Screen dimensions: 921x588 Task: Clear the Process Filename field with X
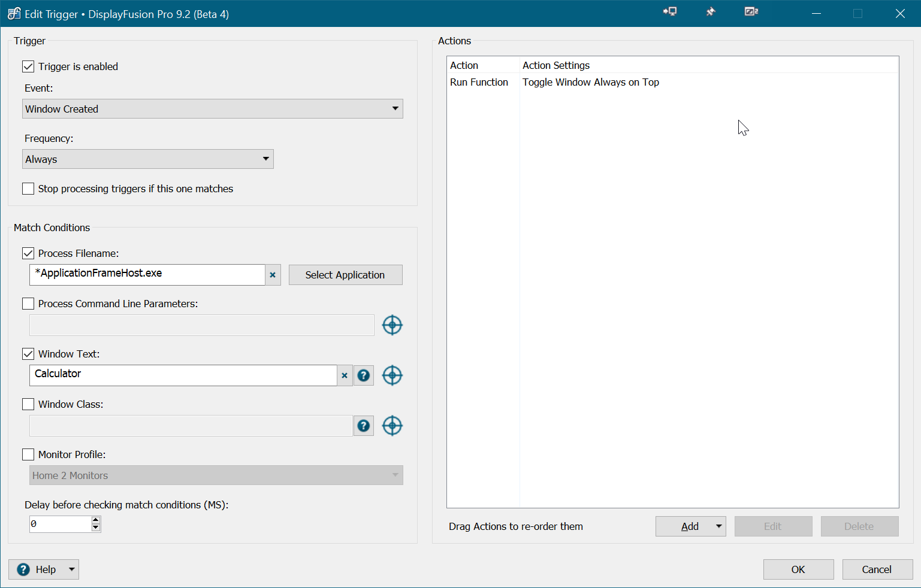[273, 275]
